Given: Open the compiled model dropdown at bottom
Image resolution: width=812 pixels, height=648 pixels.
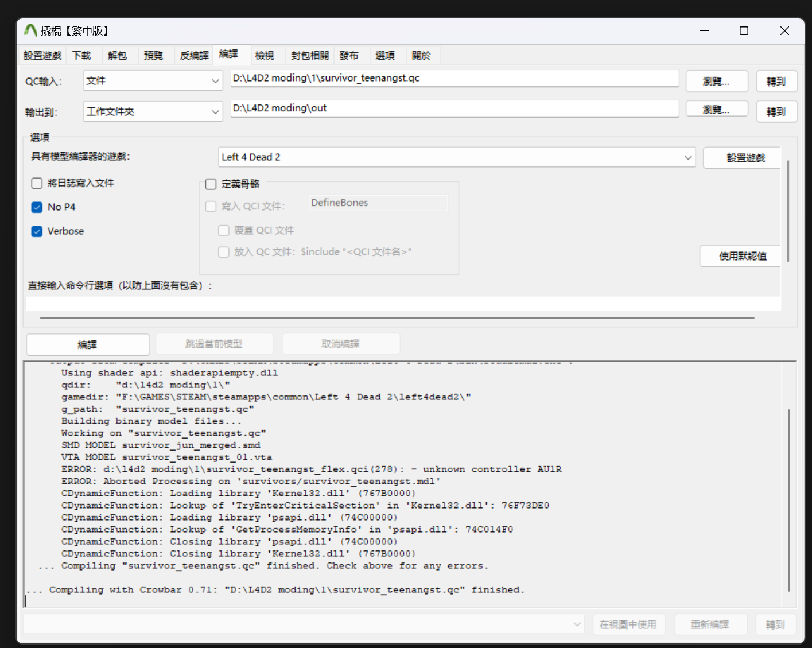Looking at the screenshot, I should (304, 624).
